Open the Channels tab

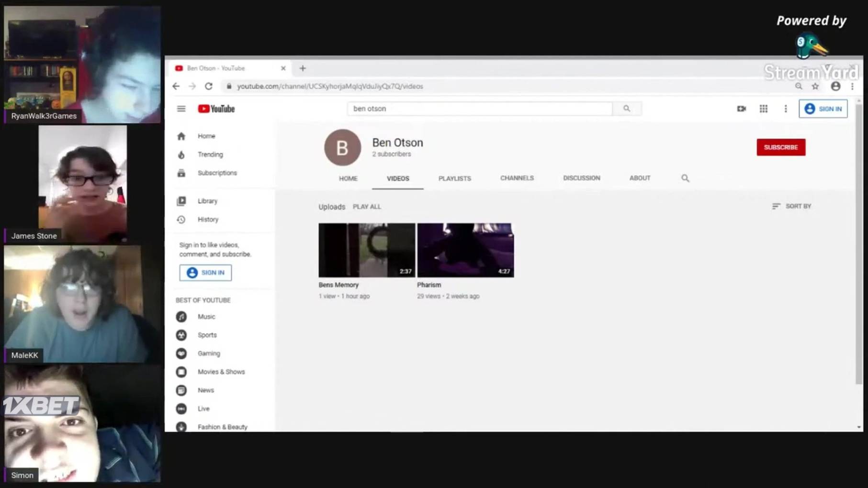[517, 178]
